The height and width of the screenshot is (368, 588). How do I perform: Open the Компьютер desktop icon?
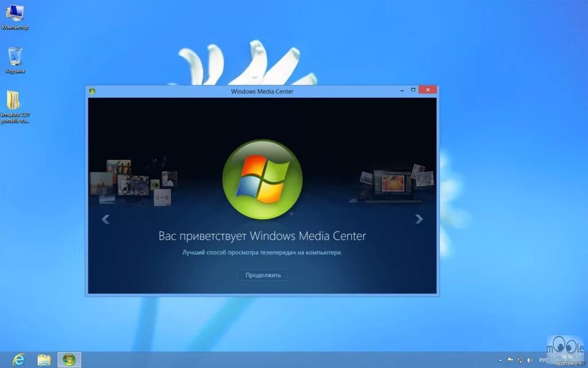14,17
